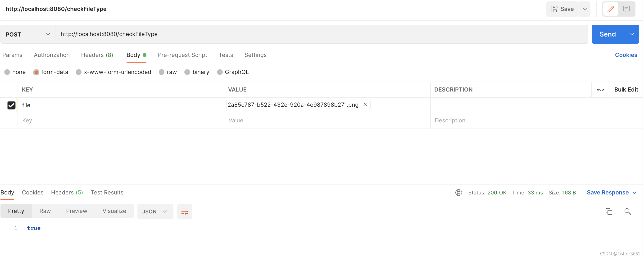Open the JSON response format dropdown
The height and width of the screenshot is (258, 644).
coord(155,211)
